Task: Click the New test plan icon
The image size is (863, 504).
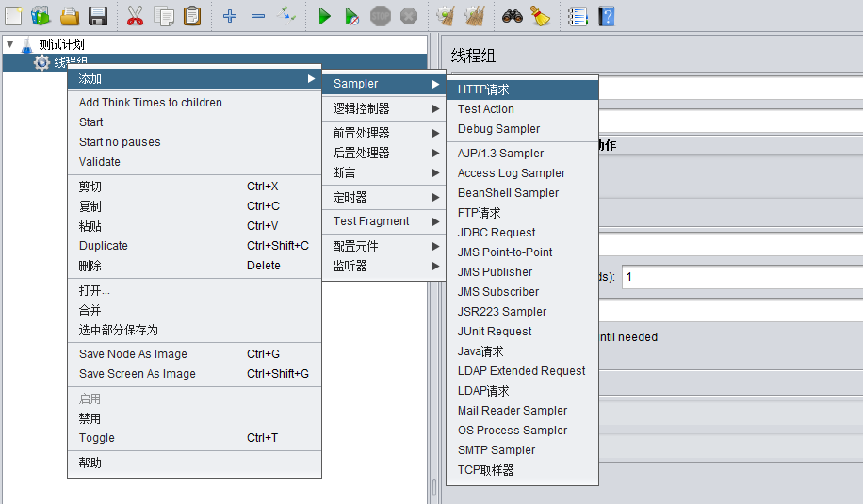Action: pos(13,16)
